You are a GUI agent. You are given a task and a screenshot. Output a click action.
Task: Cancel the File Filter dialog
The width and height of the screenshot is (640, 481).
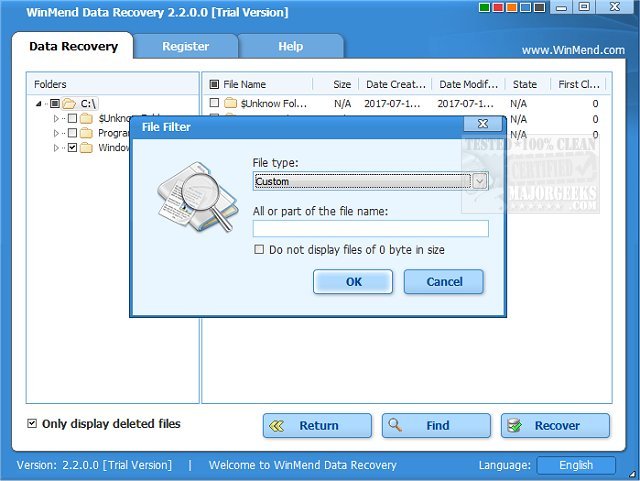tap(444, 282)
